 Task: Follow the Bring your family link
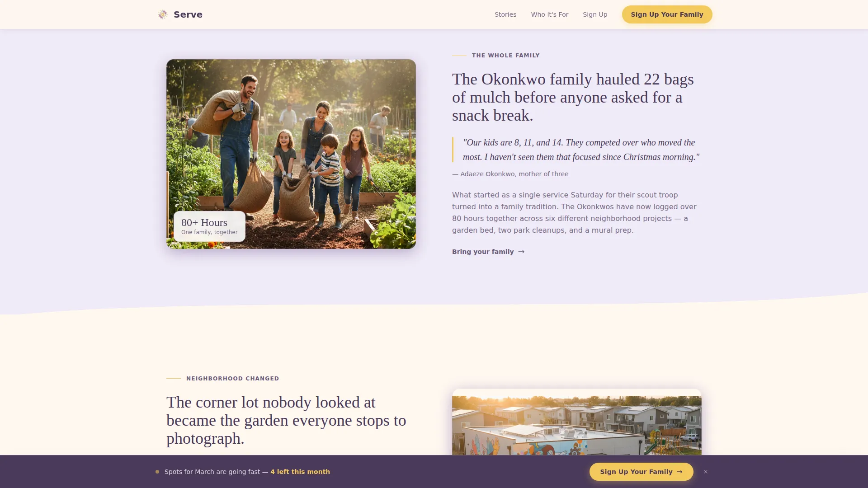[488, 252]
